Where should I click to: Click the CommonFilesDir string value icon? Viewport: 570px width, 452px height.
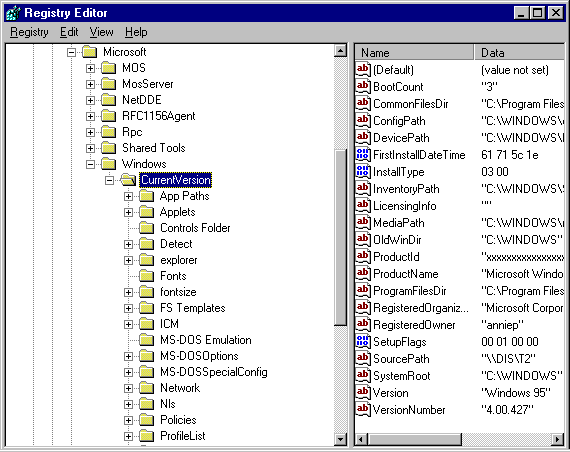tap(363, 104)
